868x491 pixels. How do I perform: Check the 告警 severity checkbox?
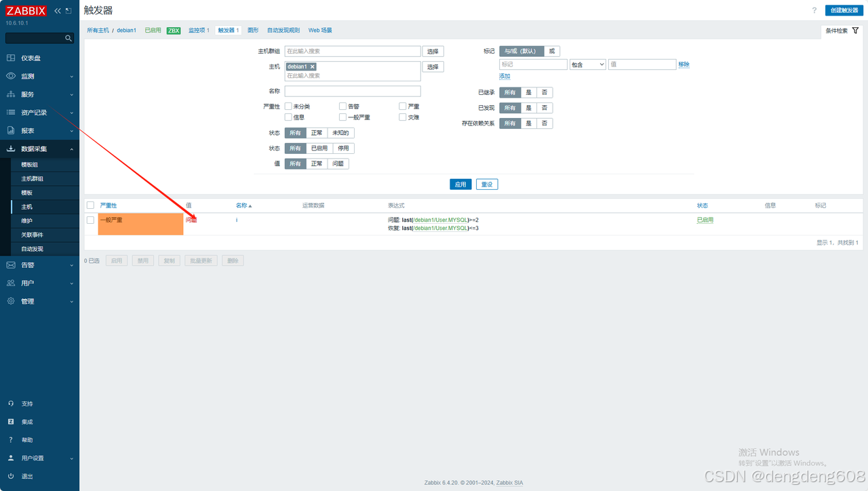pyautogui.click(x=342, y=106)
